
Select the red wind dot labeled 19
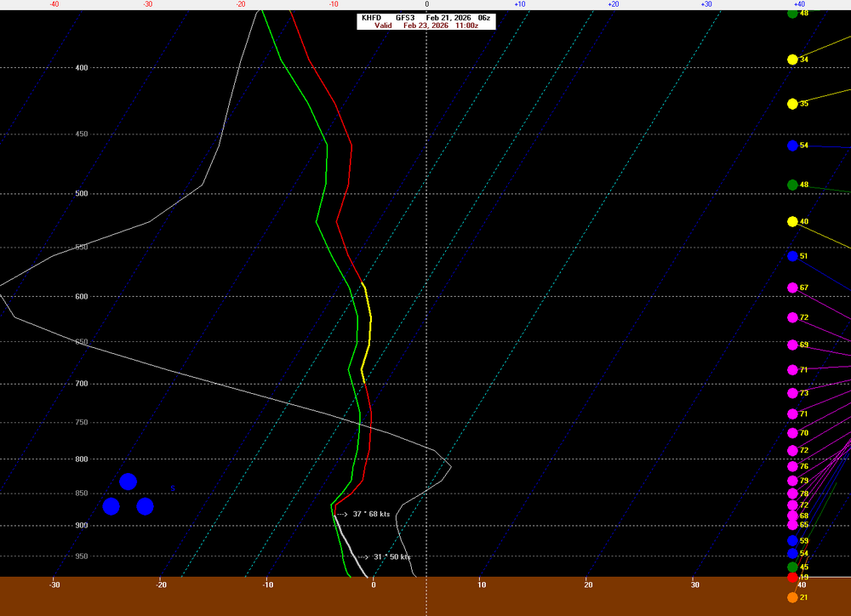pyautogui.click(x=792, y=578)
